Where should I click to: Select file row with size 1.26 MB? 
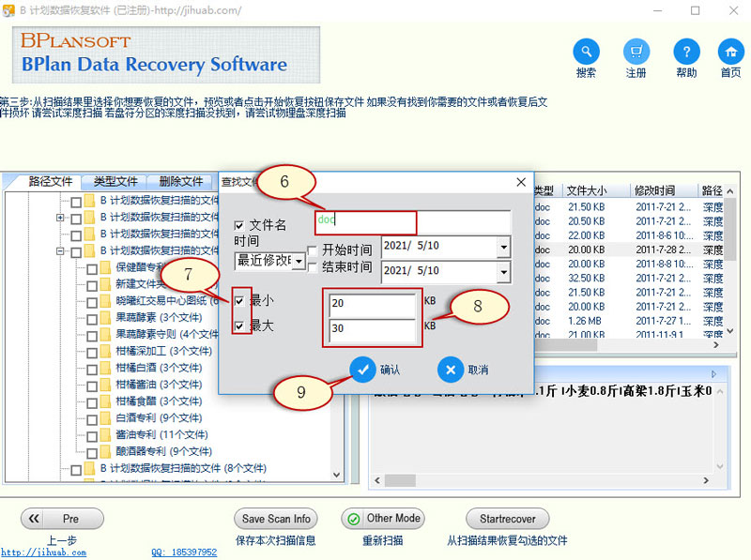tap(629, 321)
